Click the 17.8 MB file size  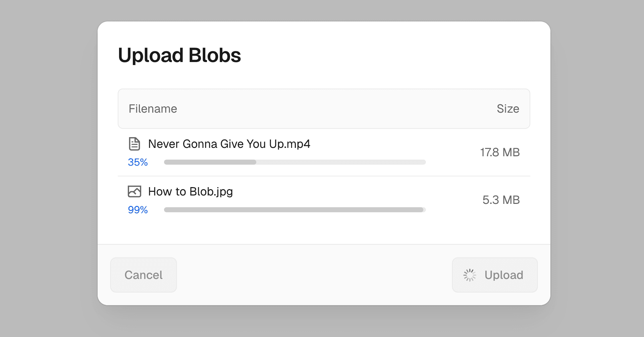click(500, 152)
